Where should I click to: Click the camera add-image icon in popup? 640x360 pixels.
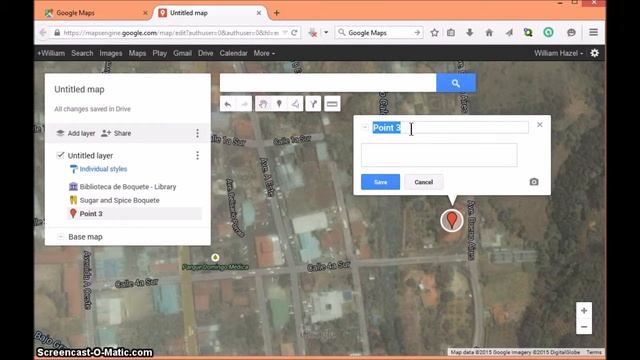tap(534, 182)
